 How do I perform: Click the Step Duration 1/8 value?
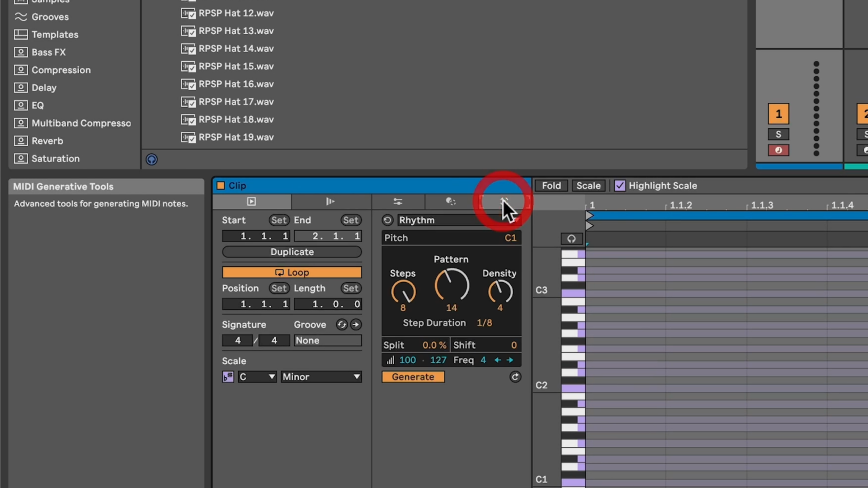[x=484, y=323]
